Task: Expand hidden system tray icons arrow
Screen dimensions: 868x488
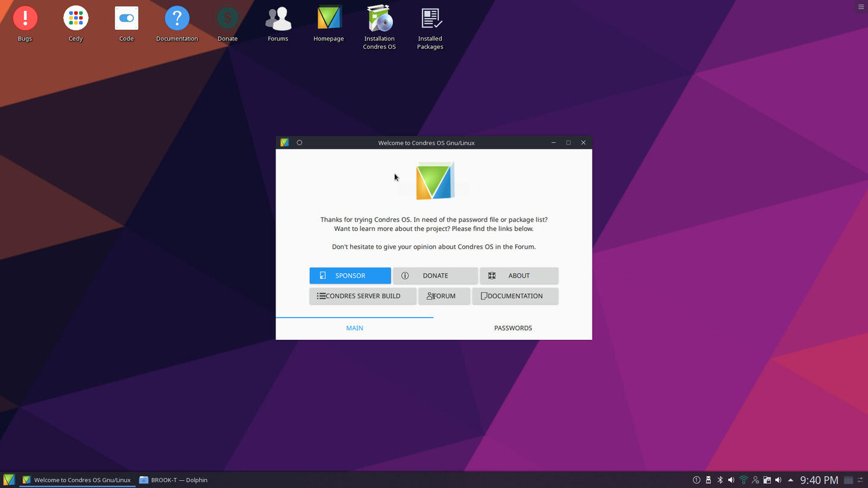Action: click(x=790, y=480)
